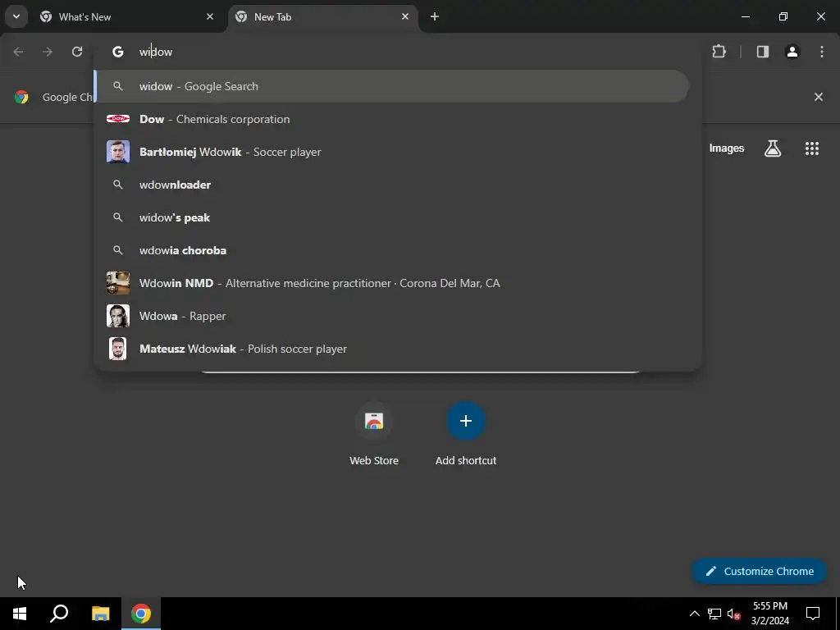This screenshot has height=630, width=840.
Task: Select the wdownloader suggestion
Action: click(391, 185)
